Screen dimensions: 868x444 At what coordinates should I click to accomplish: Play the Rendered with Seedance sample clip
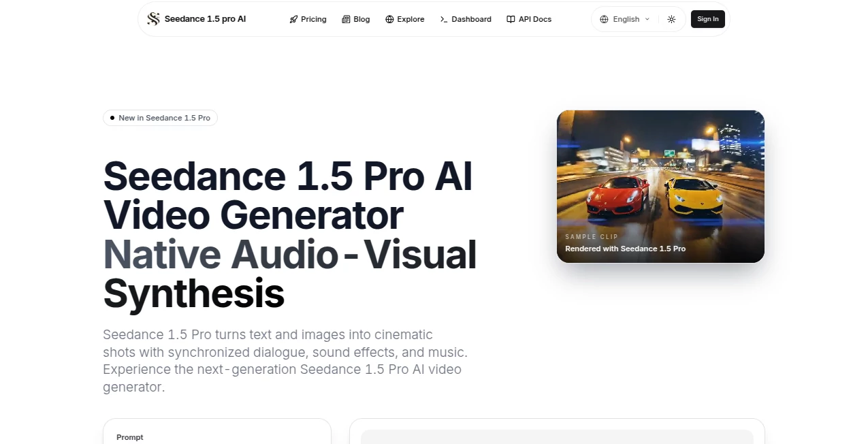(x=660, y=186)
